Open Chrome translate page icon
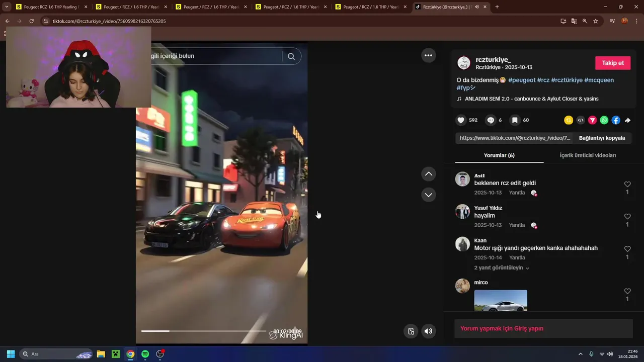The image size is (644, 362). [x=574, y=21]
